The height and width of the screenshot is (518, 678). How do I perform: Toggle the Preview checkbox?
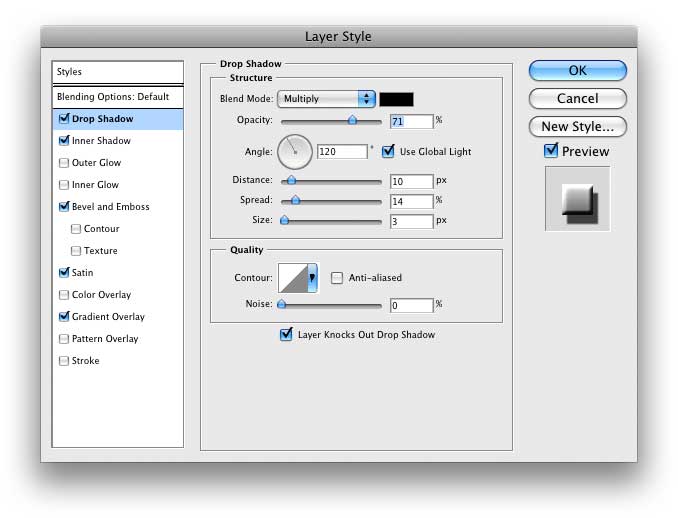pyautogui.click(x=551, y=150)
